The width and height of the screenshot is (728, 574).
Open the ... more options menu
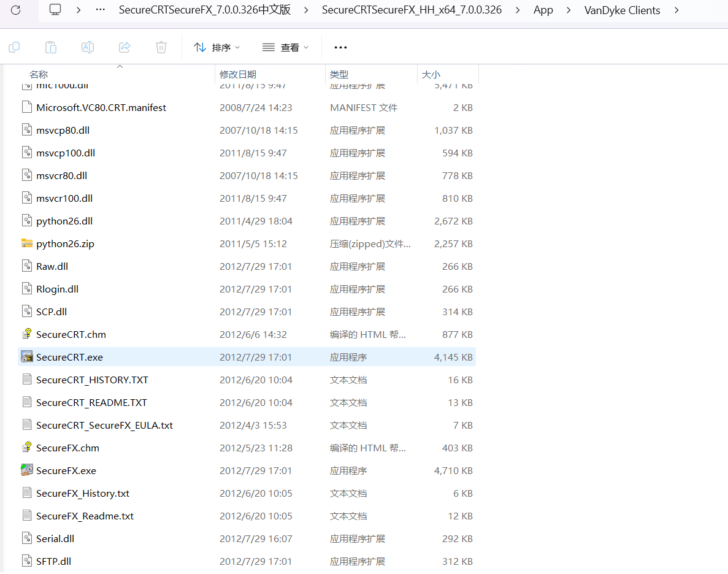(340, 47)
